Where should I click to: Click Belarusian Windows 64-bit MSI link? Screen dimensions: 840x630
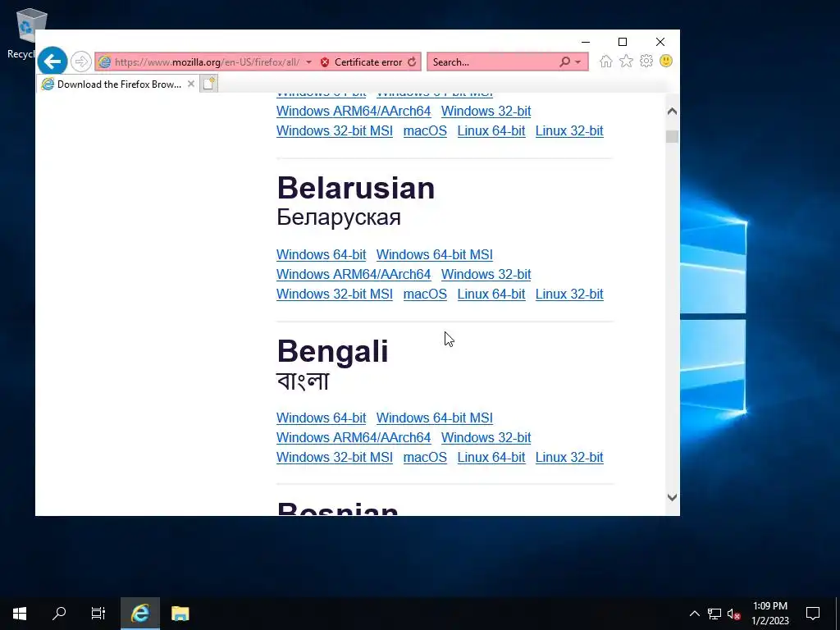coord(435,254)
